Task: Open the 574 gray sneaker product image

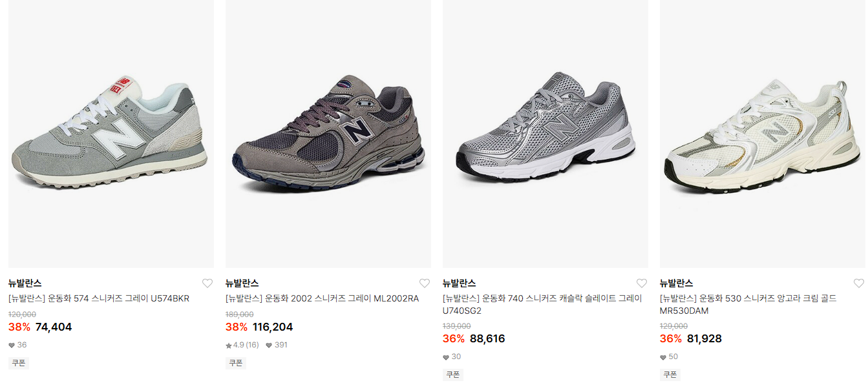Action: point(111,134)
